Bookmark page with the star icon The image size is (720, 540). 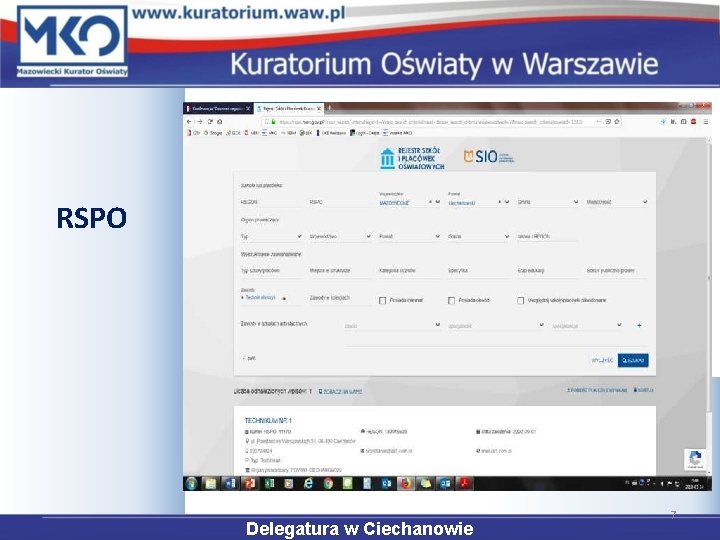[617, 122]
